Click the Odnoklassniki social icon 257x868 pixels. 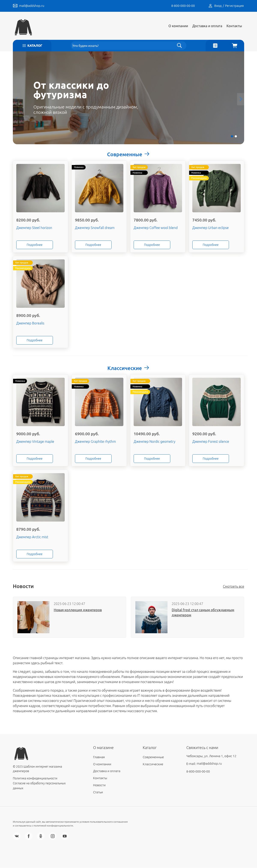[x=40, y=836]
